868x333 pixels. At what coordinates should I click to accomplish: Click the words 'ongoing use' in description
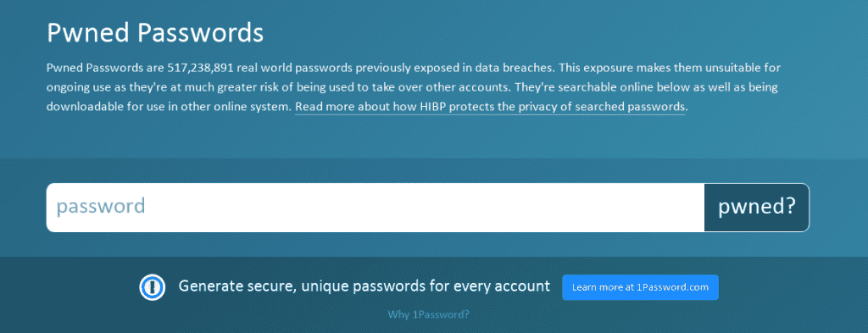click(x=73, y=87)
